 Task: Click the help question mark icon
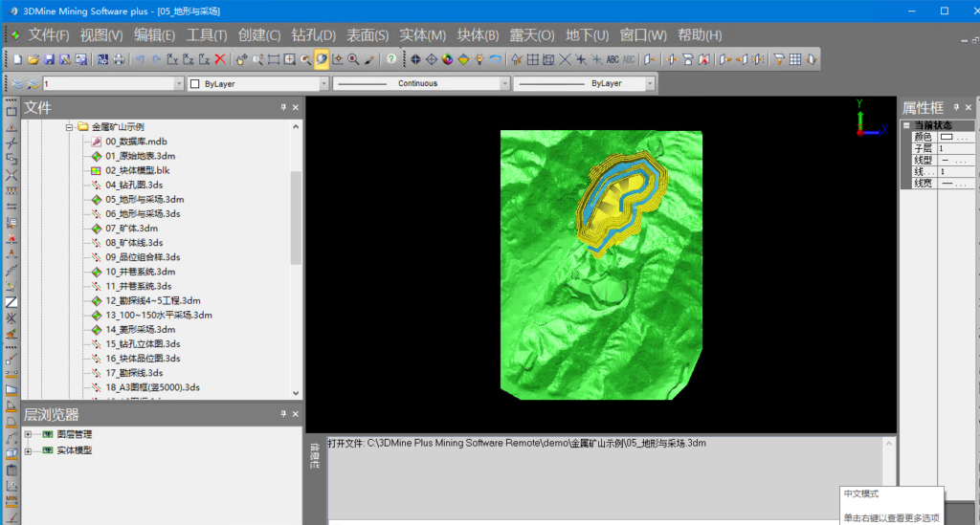tap(391, 59)
